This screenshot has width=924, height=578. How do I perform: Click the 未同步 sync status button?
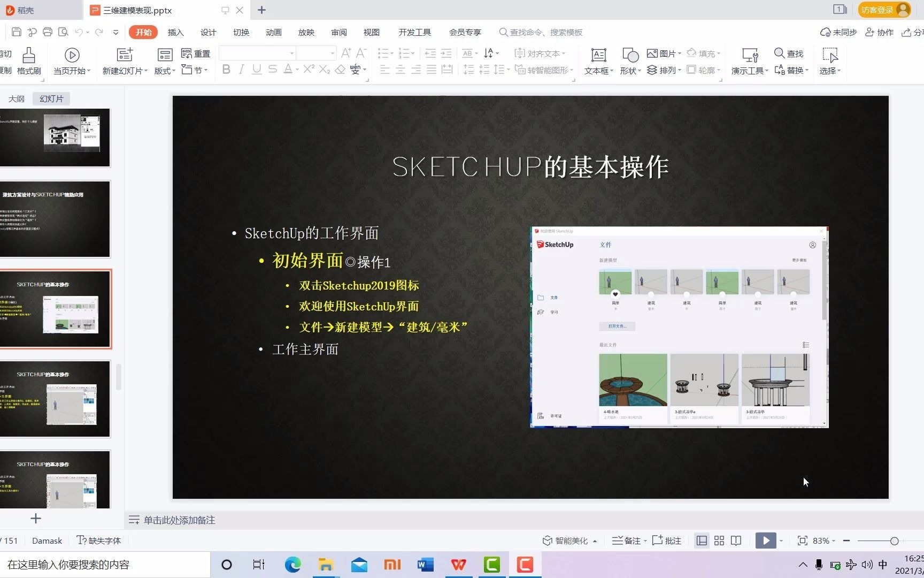tap(838, 32)
